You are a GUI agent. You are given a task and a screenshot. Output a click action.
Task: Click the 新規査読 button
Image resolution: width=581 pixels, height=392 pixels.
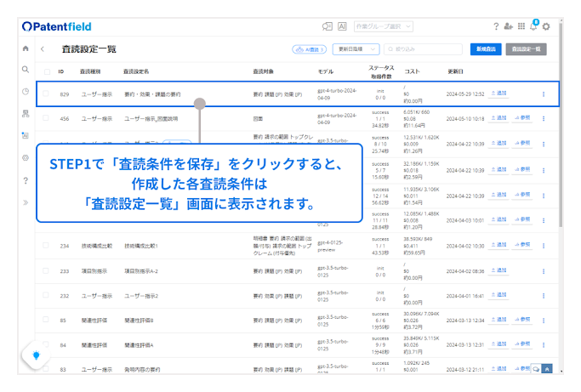[x=486, y=49]
